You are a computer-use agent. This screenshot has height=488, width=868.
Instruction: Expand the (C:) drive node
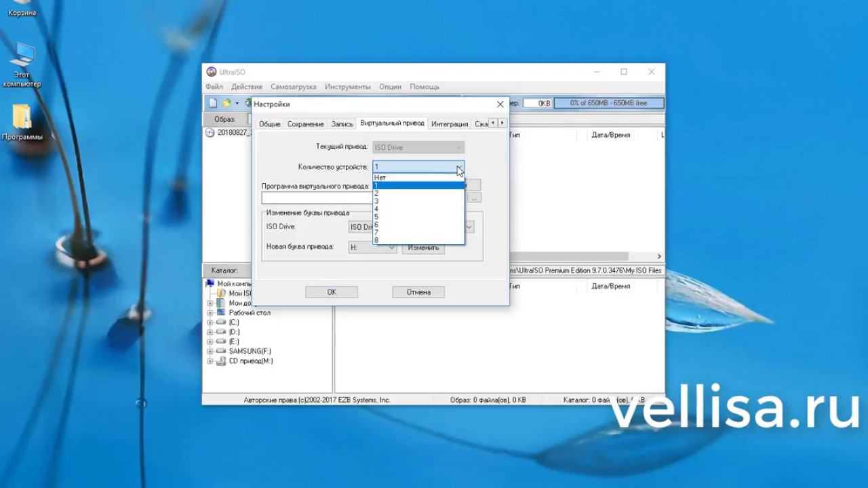pyautogui.click(x=210, y=323)
